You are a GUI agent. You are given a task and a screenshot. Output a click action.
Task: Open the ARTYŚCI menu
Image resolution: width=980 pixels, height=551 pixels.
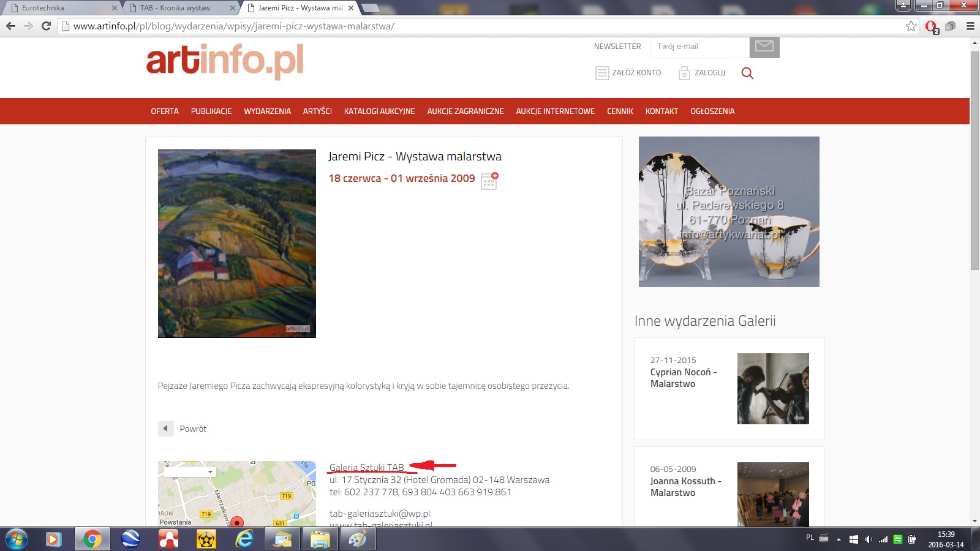317,111
